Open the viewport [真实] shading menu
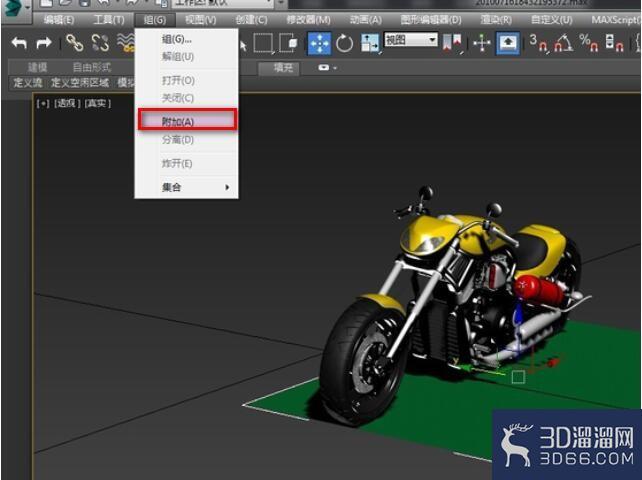 pyautogui.click(x=97, y=103)
